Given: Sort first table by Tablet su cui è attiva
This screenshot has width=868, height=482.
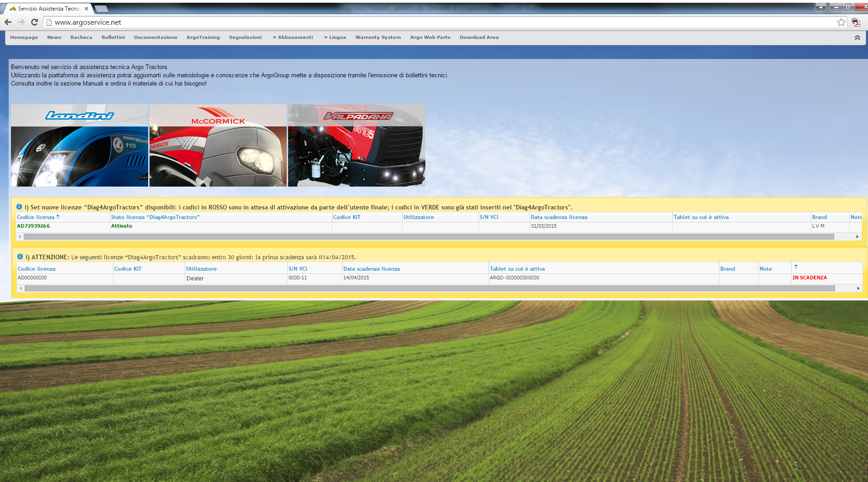Looking at the screenshot, I should pos(701,217).
